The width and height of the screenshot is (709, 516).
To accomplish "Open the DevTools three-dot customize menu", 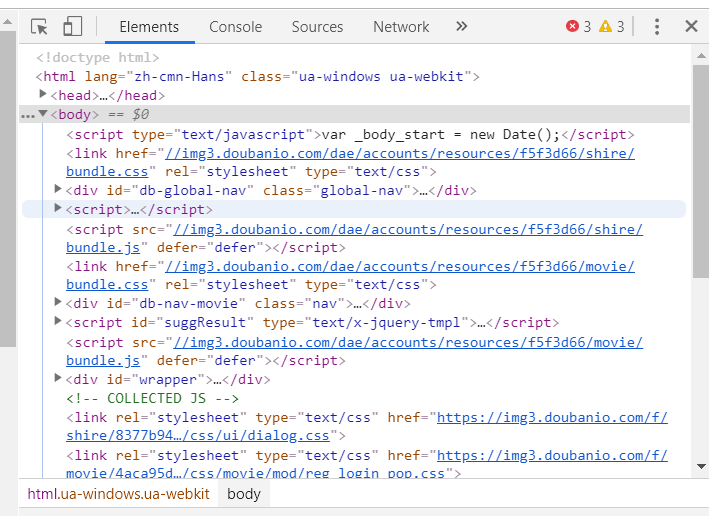I will click(x=657, y=27).
